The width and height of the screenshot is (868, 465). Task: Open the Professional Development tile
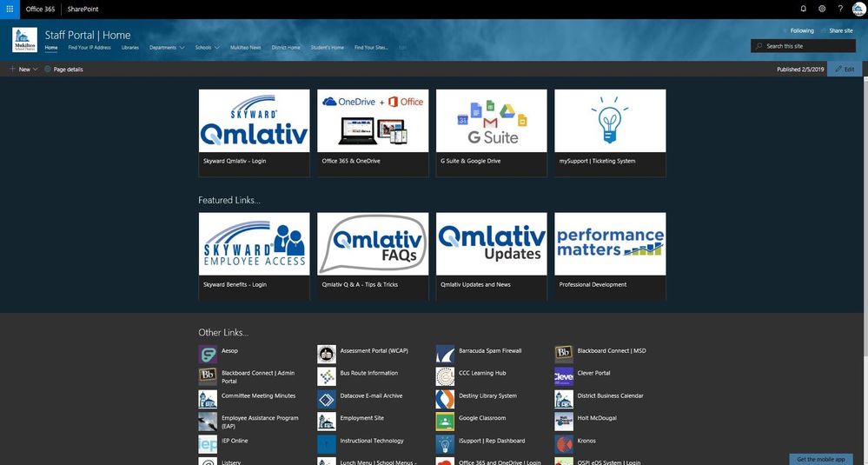[x=610, y=256]
